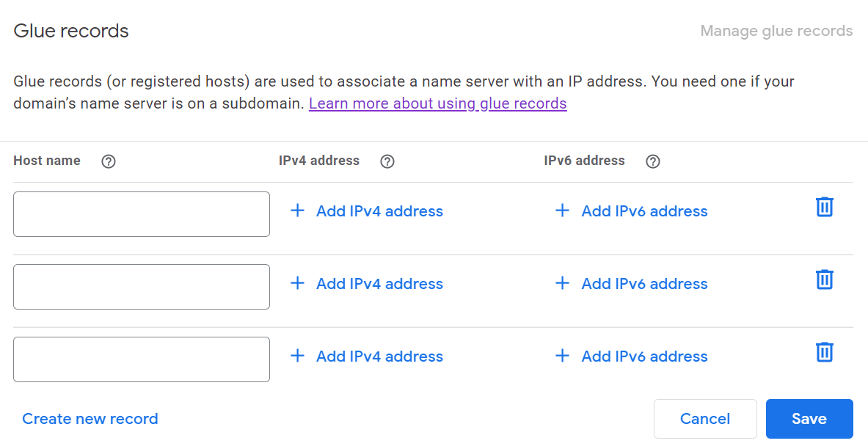Delete the third glue record row
The width and height of the screenshot is (868, 446).
(x=825, y=352)
